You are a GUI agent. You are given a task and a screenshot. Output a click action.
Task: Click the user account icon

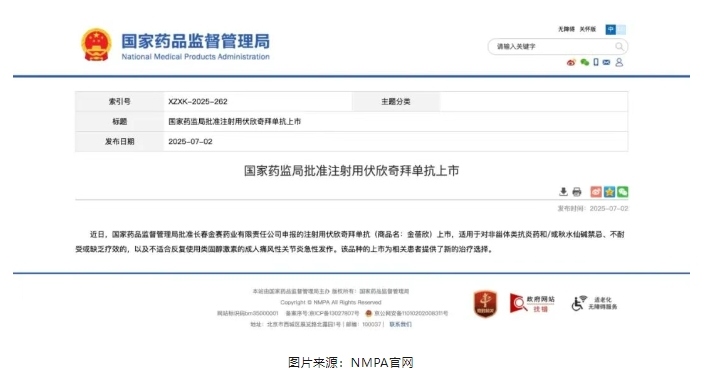[619, 62]
